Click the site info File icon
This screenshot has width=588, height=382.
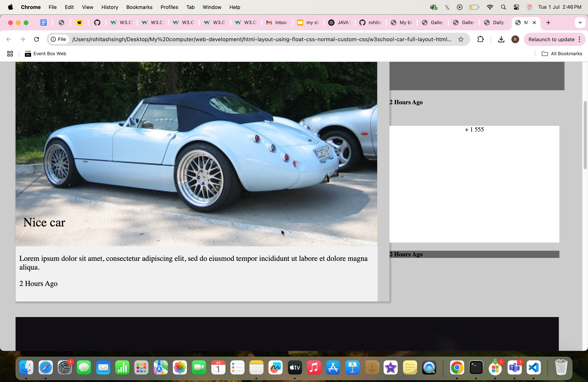pos(59,39)
